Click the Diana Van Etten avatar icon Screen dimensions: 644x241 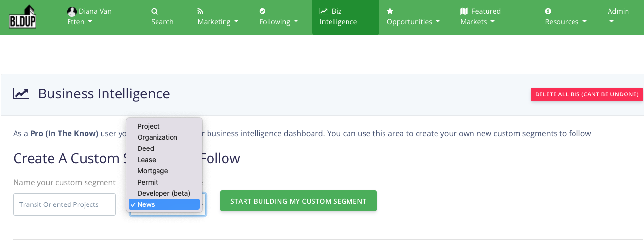click(71, 11)
